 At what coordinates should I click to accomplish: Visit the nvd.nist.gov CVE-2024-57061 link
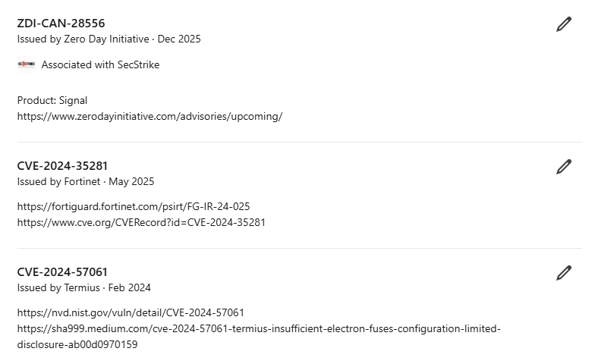[131, 312]
